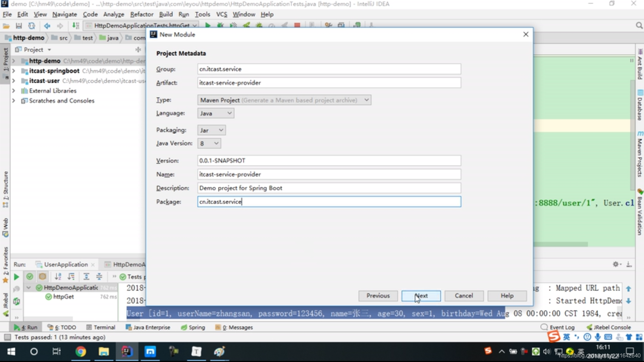Click the Back navigation arrow
This screenshot has width=644, height=362.
point(47,26)
